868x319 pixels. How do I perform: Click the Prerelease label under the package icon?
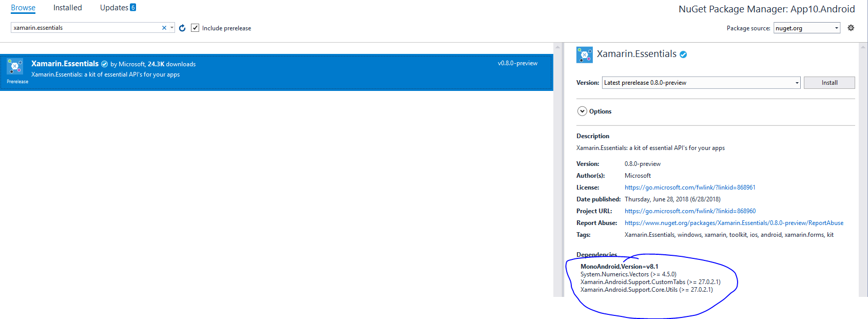[17, 82]
